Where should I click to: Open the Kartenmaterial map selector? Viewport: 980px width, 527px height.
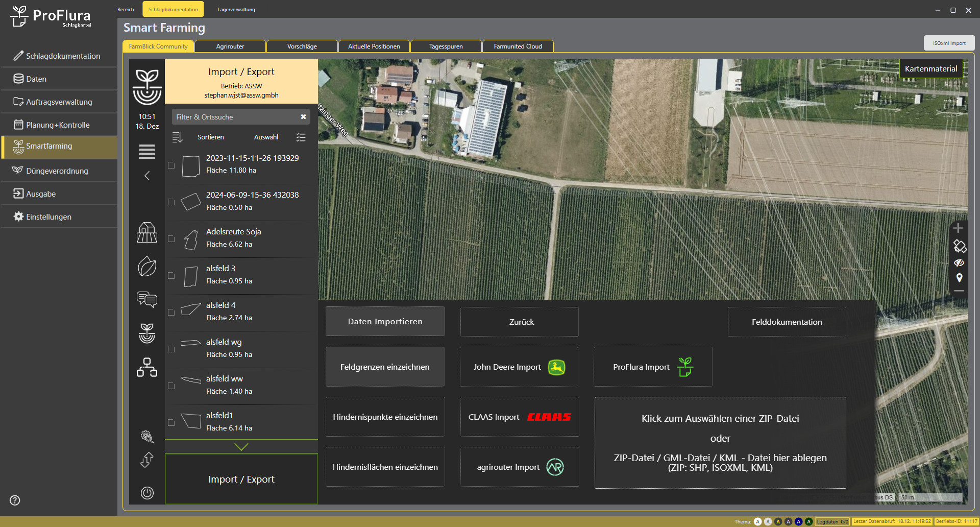(x=930, y=68)
